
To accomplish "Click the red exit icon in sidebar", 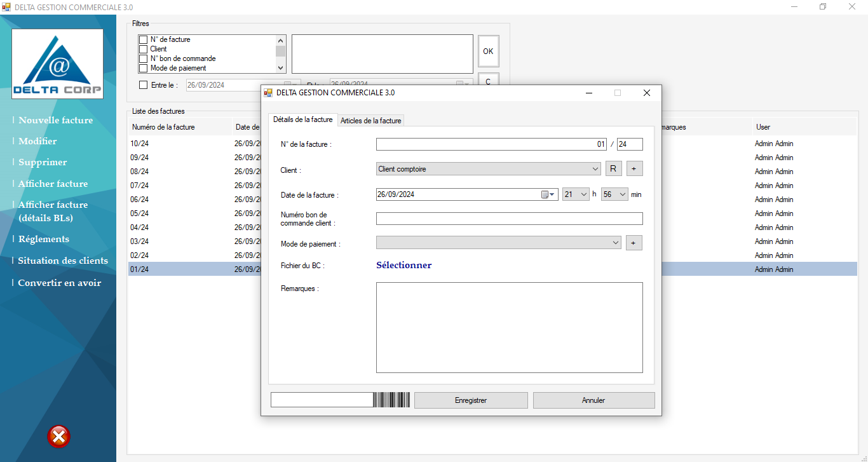I will pos(58,437).
